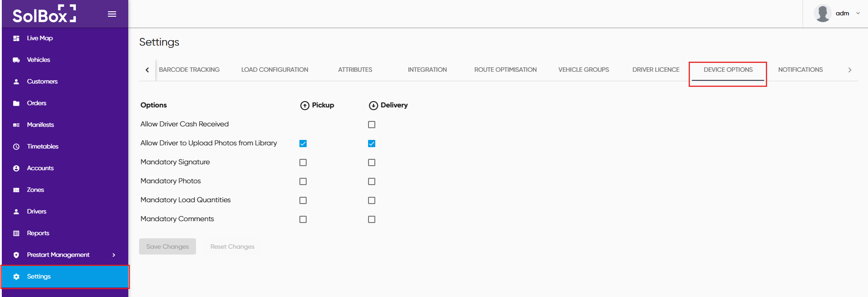The image size is (868, 297).
Task: Check Mandatory Comments under the Delivery column
Action: click(372, 219)
